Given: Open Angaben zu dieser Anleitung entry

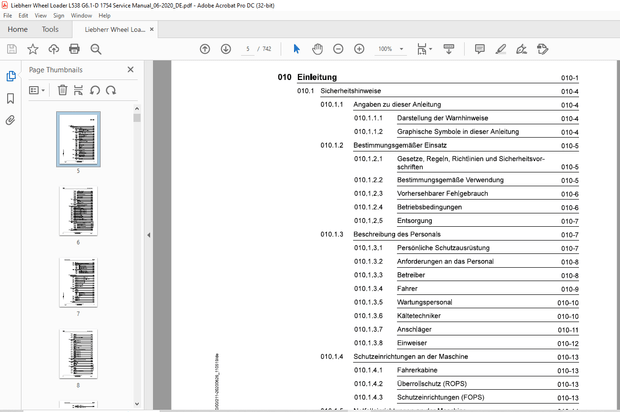Looking at the screenshot, I should click(397, 104).
